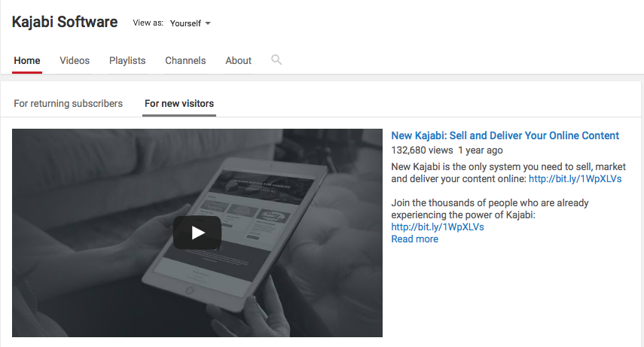This screenshot has width=644, height=347.
Task: Click the channel search magnifier icon
Action: tap(276, 60)
